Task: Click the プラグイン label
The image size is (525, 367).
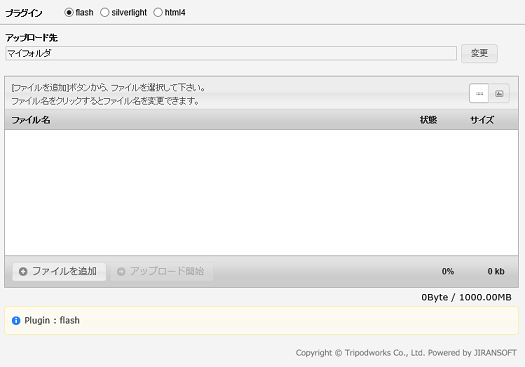Action: [24, 13]
